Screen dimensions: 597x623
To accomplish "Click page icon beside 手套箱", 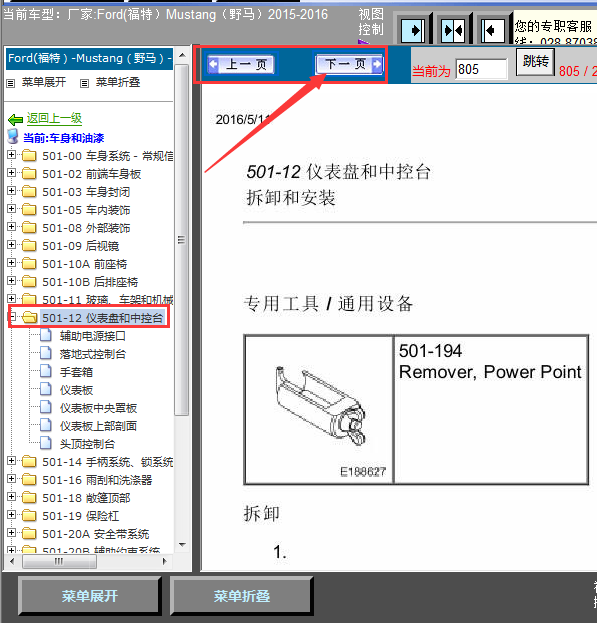I will 46,371.
